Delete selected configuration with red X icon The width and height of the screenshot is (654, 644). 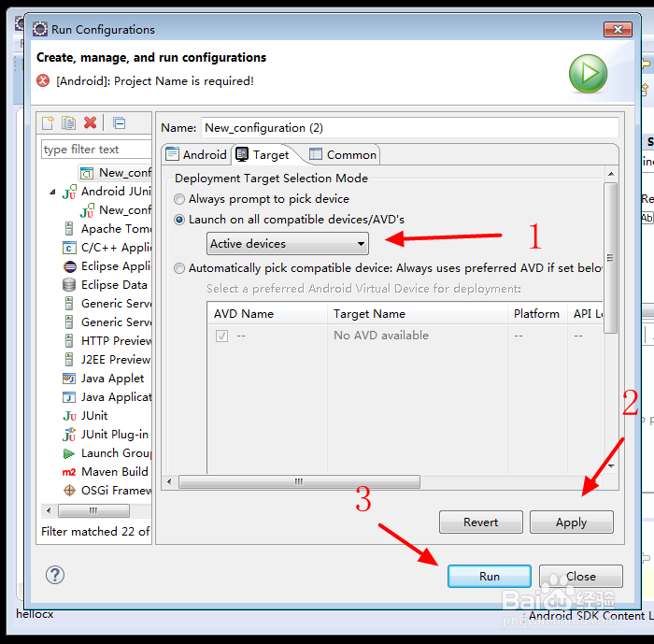click(90, 122)
